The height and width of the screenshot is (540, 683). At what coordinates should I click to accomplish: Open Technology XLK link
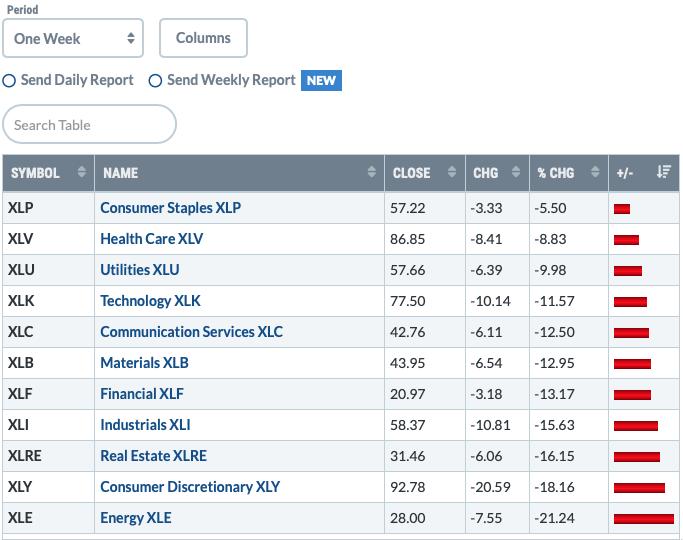click(150, 301)
